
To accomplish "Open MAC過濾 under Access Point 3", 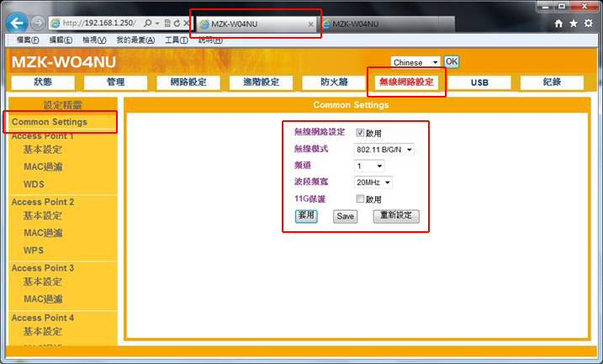I will (43, 298).
